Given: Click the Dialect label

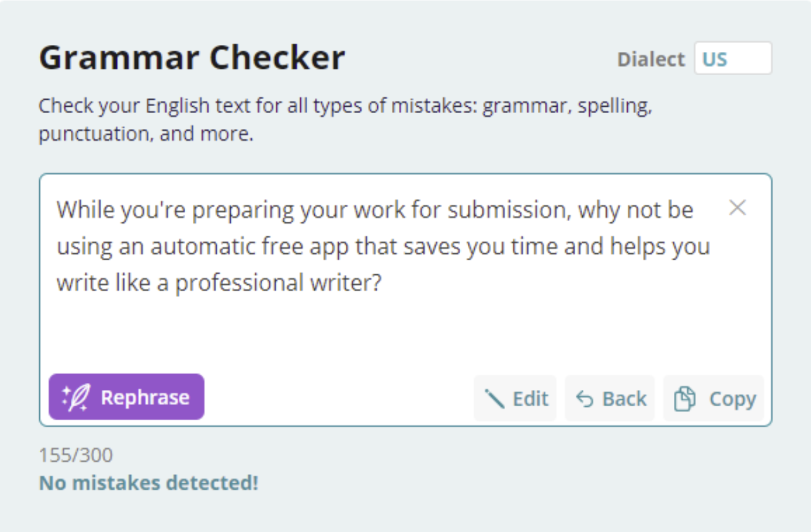Looking at the screenshot, I should coord(650,59).
